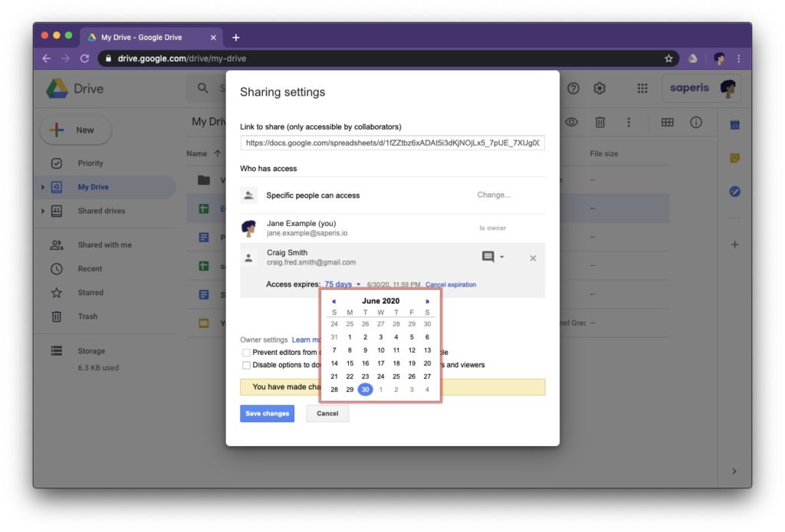Screen dimensions: 785x532
Task: Go to the next month in the calendar
Action: coord(427,300)
